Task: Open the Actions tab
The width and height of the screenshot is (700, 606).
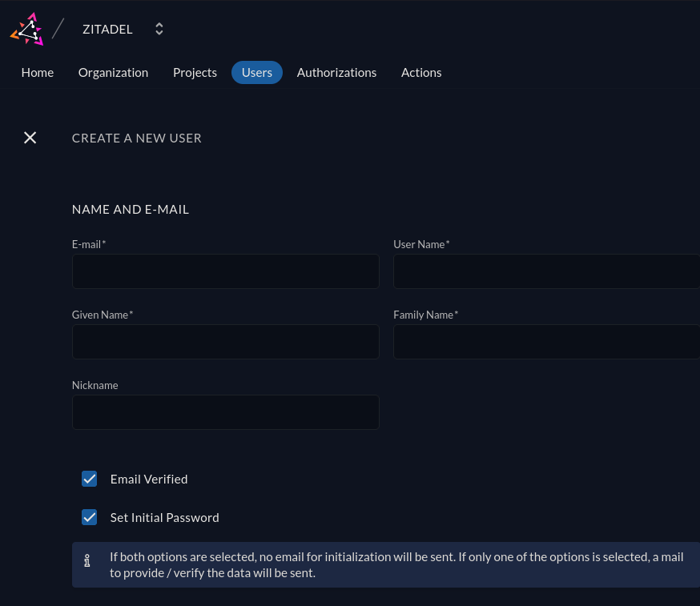Action: (421, 72)
